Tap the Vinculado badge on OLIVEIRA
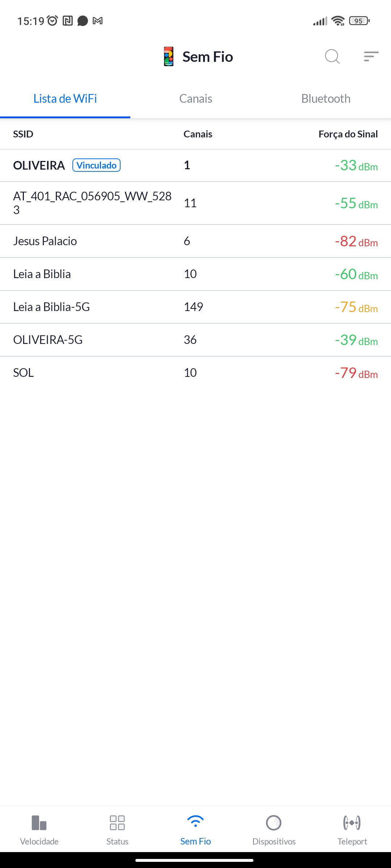 (96, 165)
